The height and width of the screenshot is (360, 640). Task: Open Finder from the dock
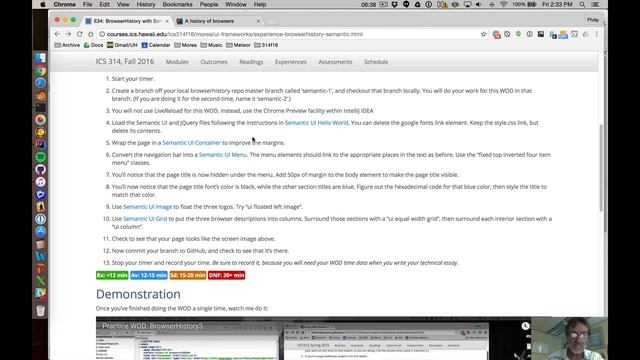(x=40, y=58)
